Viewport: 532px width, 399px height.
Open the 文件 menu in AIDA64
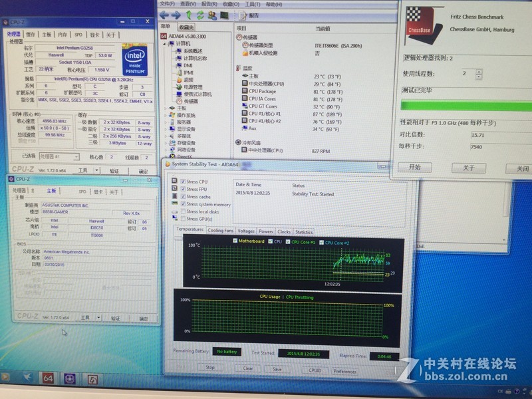pyautogui.click(x=166, y=4)
